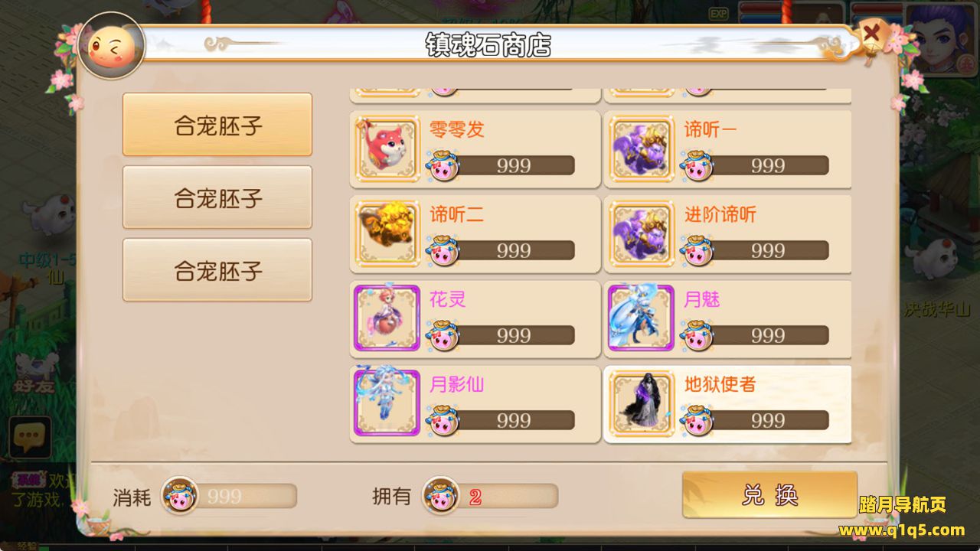Select the 地狱使者 dark figure icon
The height and width of the screenshot is (551, 980).
click(x=642, y=403)
